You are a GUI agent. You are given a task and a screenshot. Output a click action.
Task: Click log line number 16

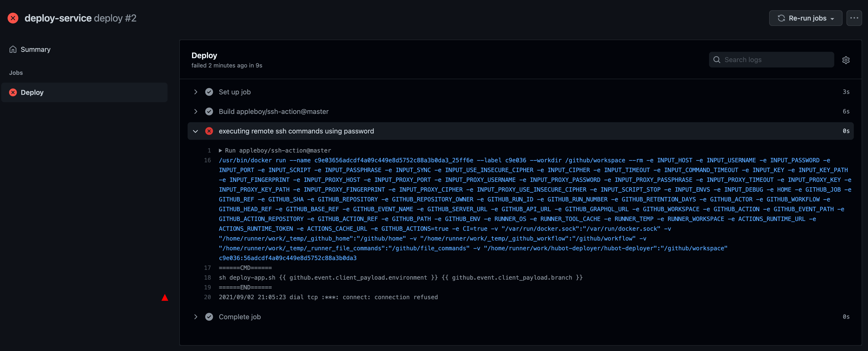point(207,160)
